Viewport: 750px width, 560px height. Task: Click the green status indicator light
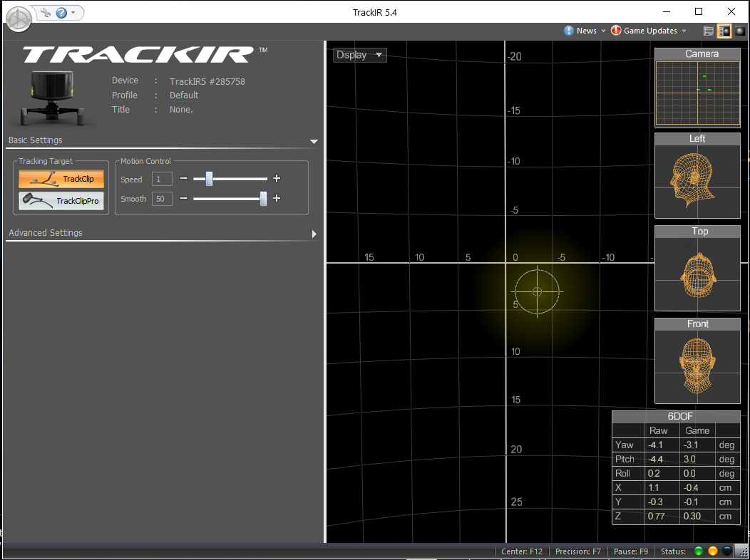click(699, 551)
